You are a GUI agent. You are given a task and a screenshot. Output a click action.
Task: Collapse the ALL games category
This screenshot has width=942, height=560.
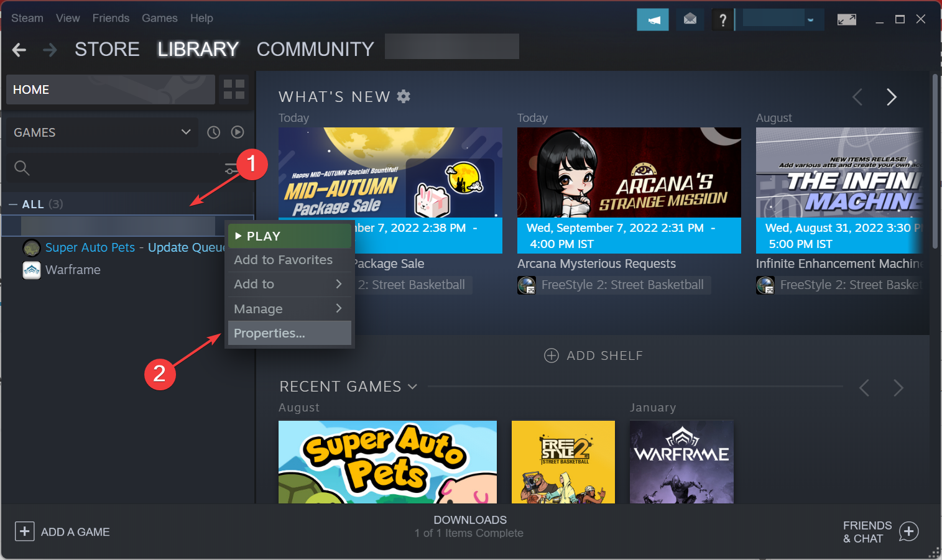click(x=12, y=204)
